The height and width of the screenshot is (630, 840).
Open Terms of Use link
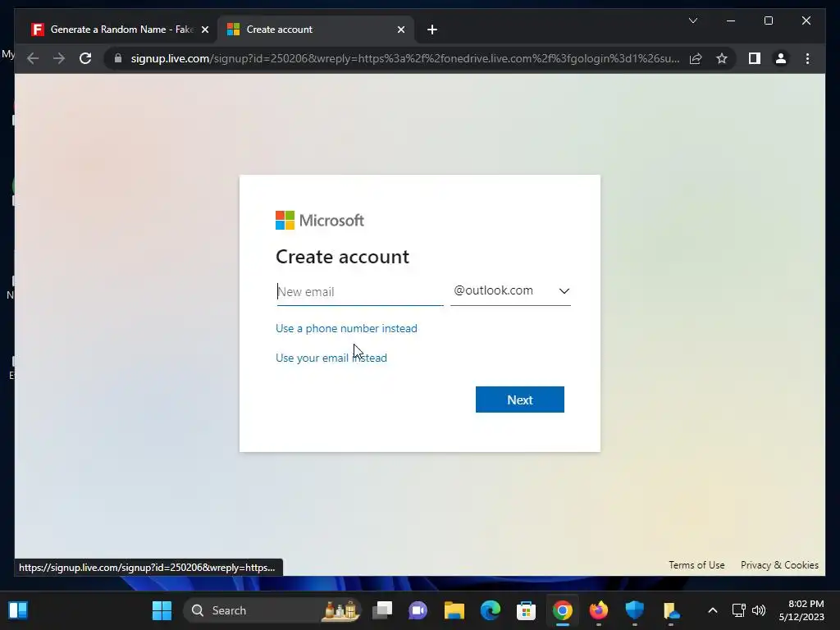pyautogui.click(x=696, y=565)
